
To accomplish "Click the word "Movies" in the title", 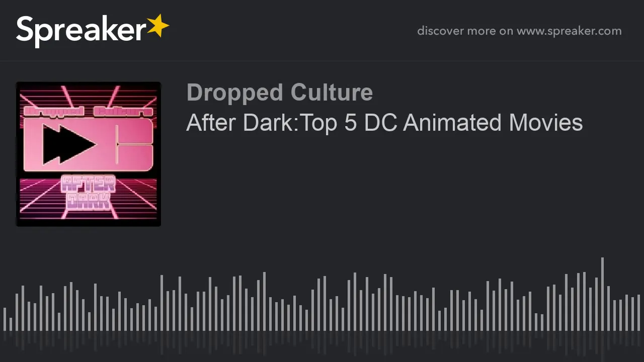I will coord(546,123).
